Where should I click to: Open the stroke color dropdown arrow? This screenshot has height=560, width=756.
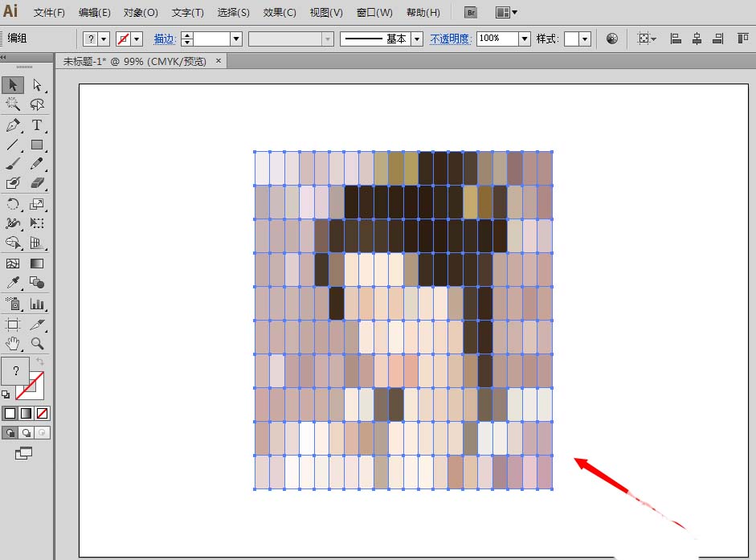(x=137, y=39)
